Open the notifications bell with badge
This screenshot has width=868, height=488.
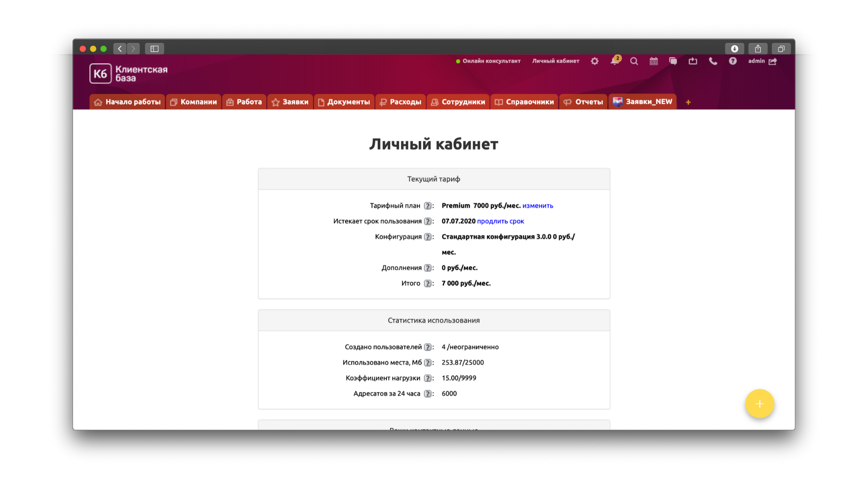[x=614, y=61]
